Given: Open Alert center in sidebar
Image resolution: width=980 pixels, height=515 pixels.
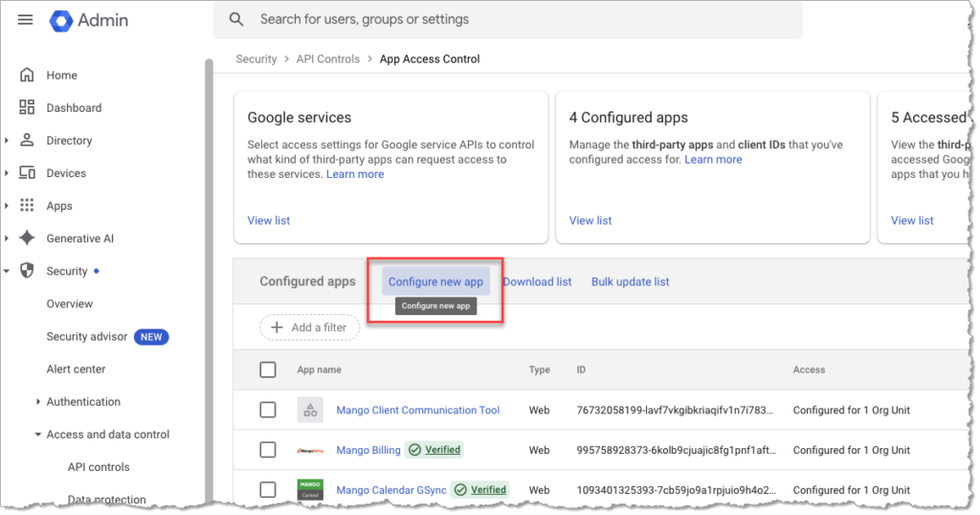Looking at the screenshot, I should (76, 369).
